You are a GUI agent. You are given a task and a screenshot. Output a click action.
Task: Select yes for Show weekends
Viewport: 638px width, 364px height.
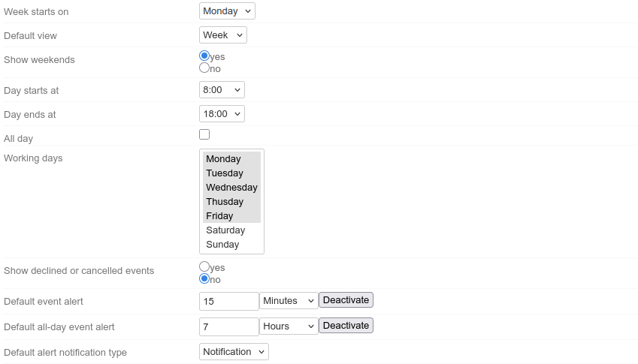(x=204, y=56)
